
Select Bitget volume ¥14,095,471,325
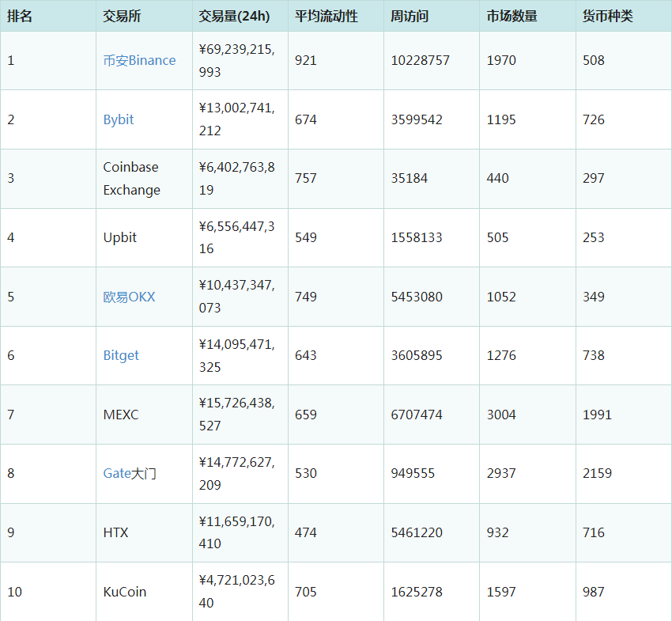(x=236, y=355)
